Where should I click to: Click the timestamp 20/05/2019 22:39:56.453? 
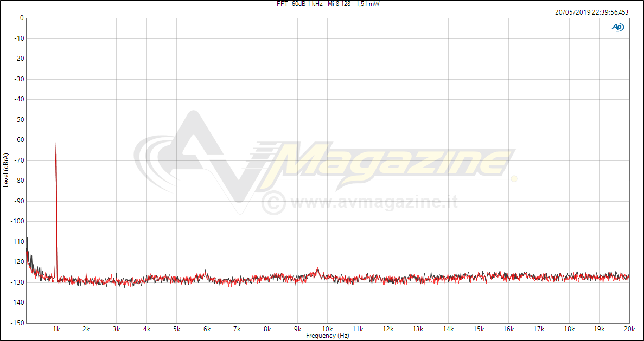click(x=591, y=12)
